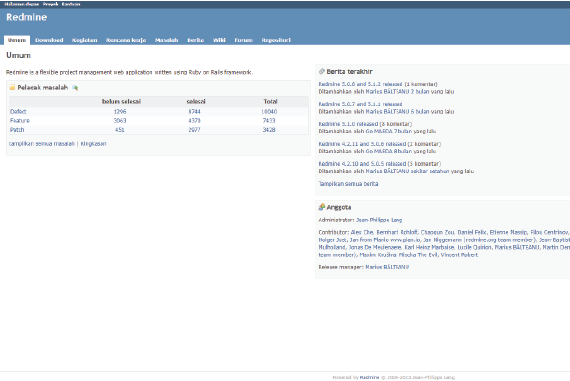The width and height of the screenshot is (570, 381).
Task: Click open Feature count 3063
Action: [120, 121]
